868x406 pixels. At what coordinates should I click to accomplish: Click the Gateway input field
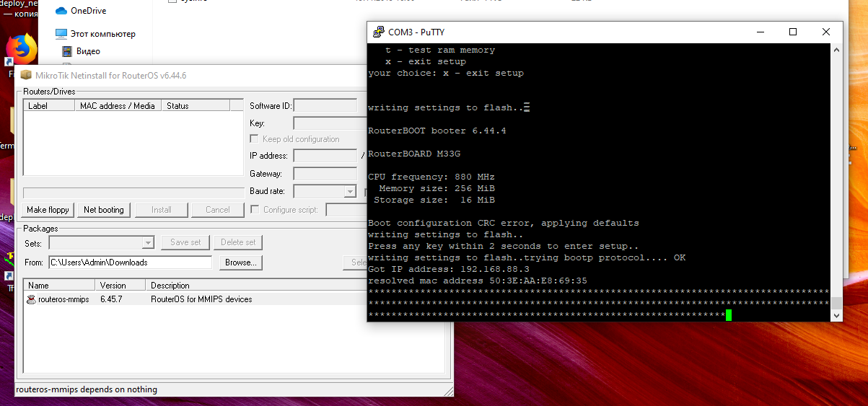(325, 174)
